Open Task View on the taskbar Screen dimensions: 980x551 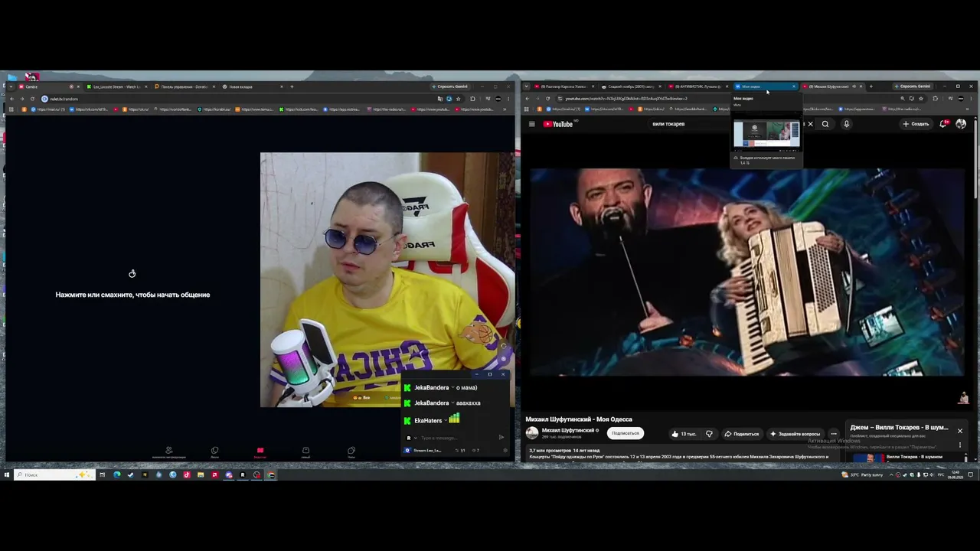(x=102, y=475)
